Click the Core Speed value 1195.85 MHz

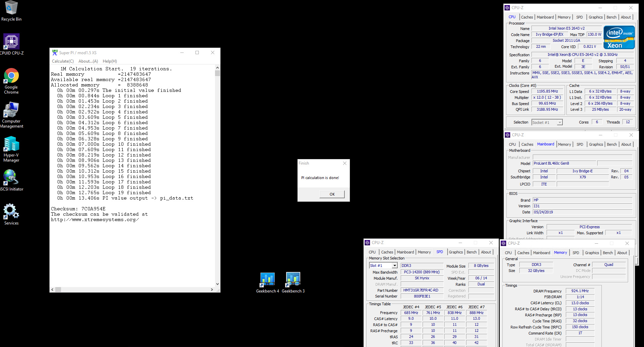tap(547, 92)
